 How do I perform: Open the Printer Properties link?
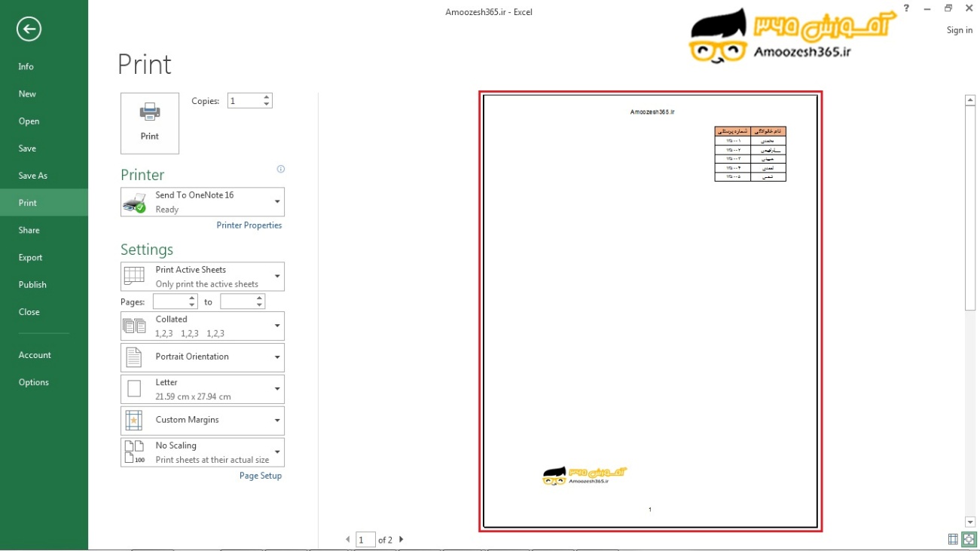249,225
